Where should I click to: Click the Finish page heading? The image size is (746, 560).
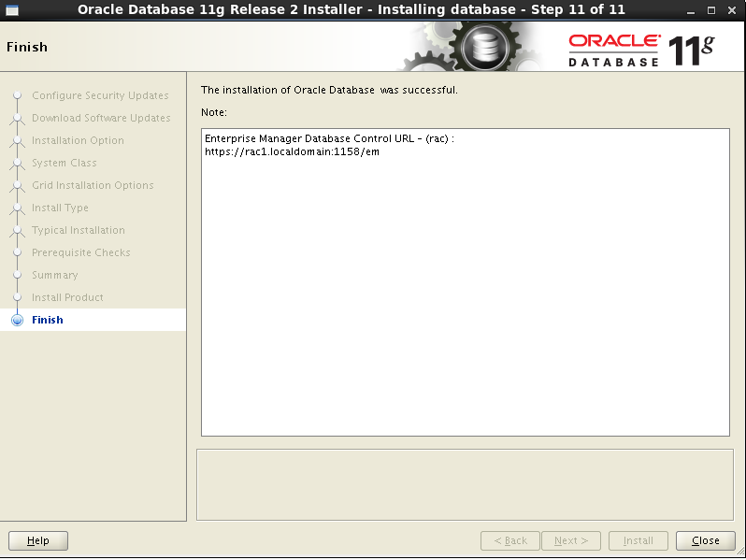(x=27, y=47)
